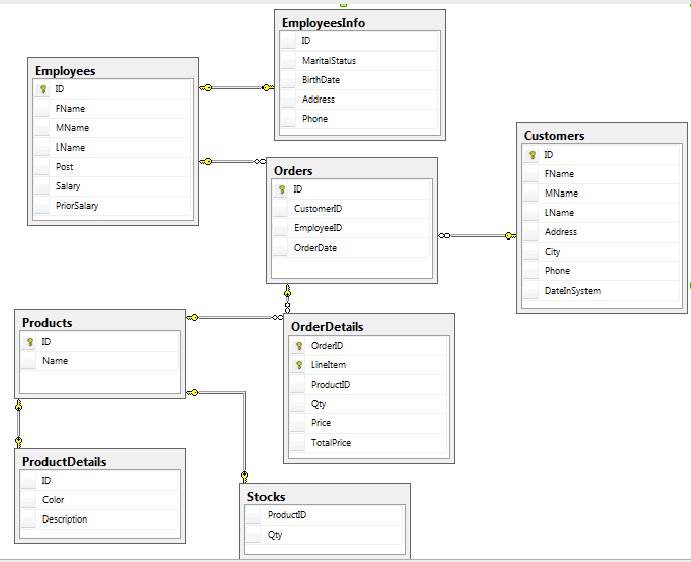Select the Customers table title
This screenshot has height=562, width=691.
tap(554, 136)
